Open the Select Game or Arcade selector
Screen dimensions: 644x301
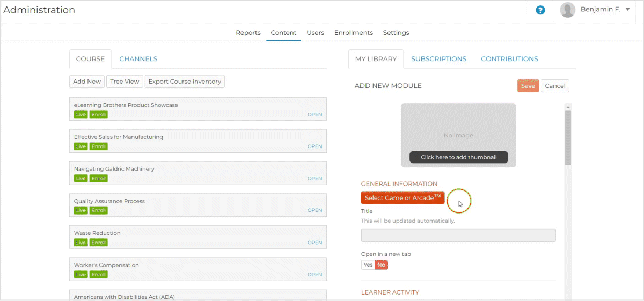402,198
